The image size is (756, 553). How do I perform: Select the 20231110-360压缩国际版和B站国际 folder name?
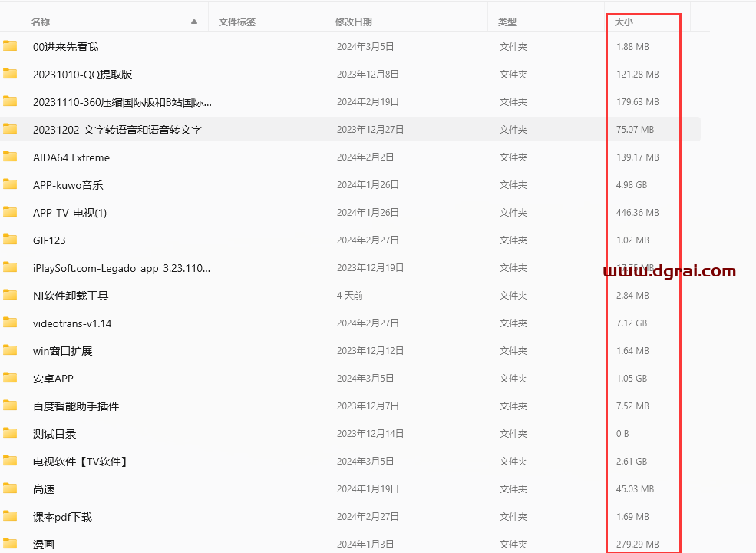(x=122, y=102)
